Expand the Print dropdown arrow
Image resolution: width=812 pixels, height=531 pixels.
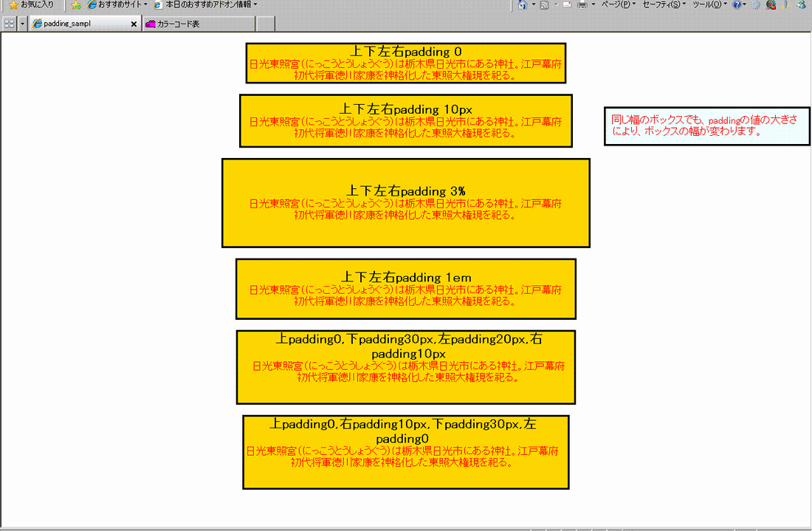[593, 4]
